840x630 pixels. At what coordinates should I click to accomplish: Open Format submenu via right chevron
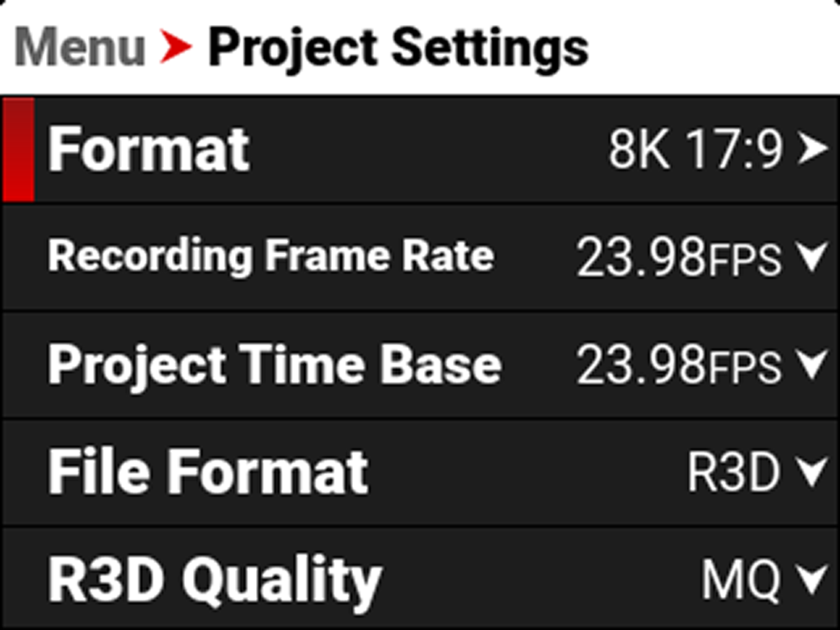pos(812,150)
